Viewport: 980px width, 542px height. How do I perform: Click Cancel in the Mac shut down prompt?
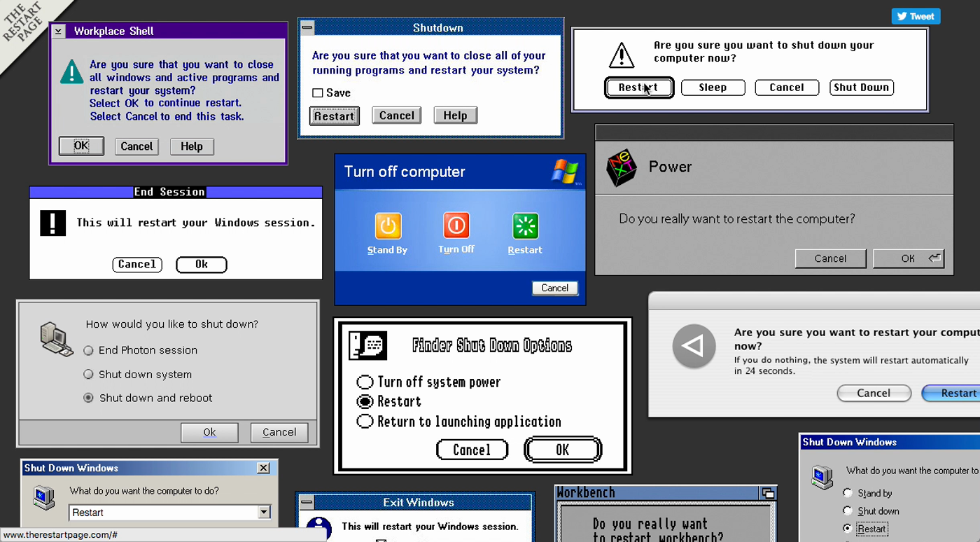pos(787,88)
